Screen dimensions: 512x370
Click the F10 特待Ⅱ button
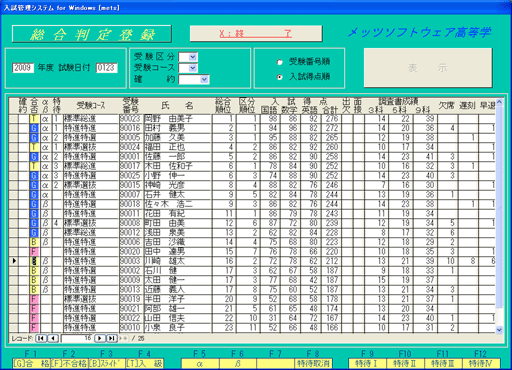[405, 364]
